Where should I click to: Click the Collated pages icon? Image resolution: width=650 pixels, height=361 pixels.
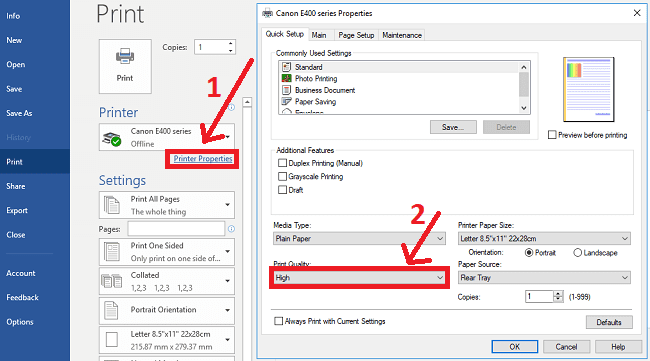[112, 281]
